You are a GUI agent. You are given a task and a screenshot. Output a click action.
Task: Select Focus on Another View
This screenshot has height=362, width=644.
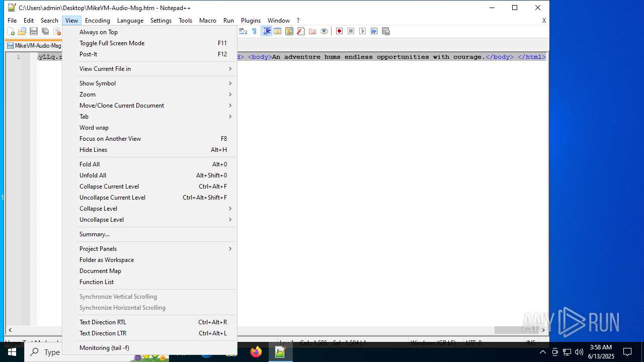[x=149, y=139]
